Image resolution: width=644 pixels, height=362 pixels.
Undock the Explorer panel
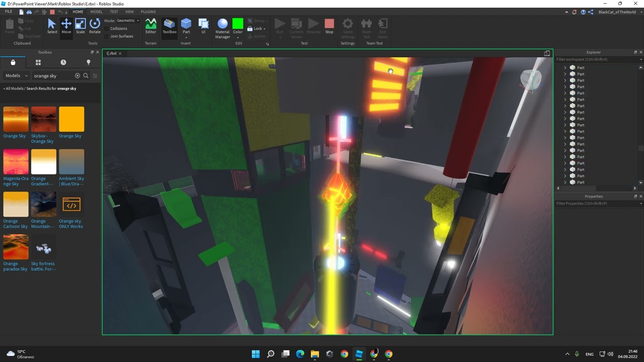coord(635,52)
